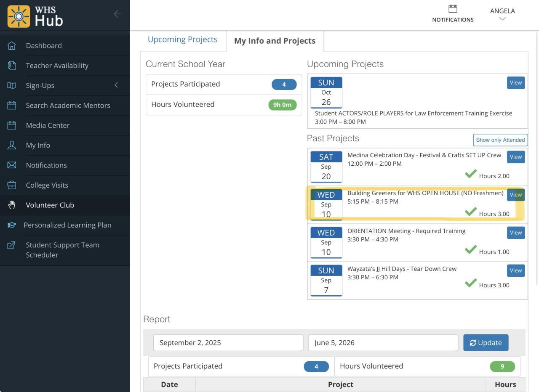Viewport: 539px width, 392px height.
Task: View the Medina Celebration Day project
Action: [x=515, y=157]
